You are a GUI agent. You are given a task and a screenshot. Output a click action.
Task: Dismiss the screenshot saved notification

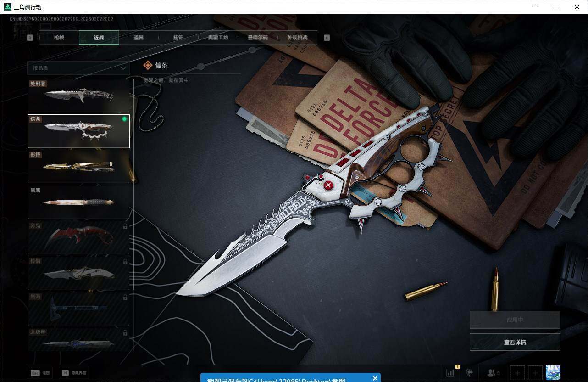tap(375, 378)
